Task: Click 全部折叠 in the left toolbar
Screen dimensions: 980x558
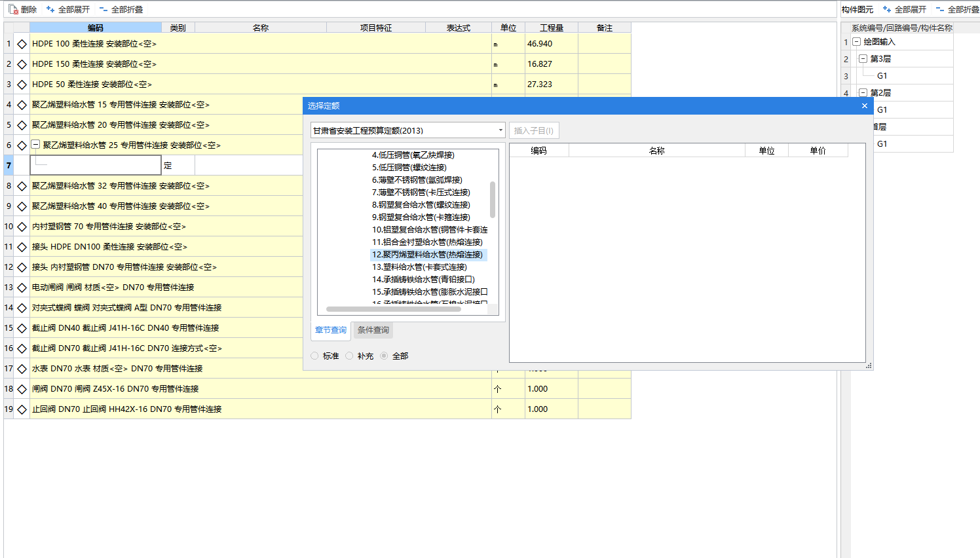Action: pyautogui.click(x=121, y=9)
